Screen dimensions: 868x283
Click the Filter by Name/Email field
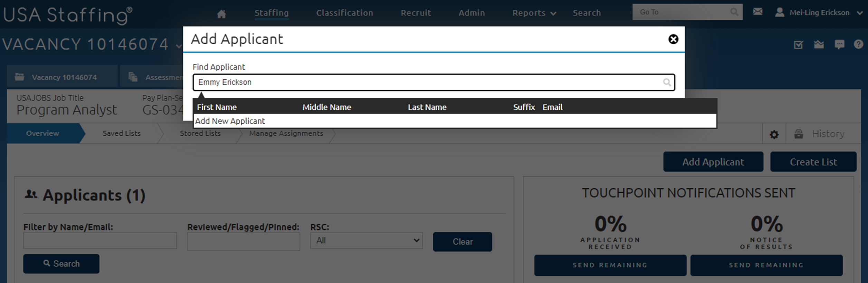100,241
